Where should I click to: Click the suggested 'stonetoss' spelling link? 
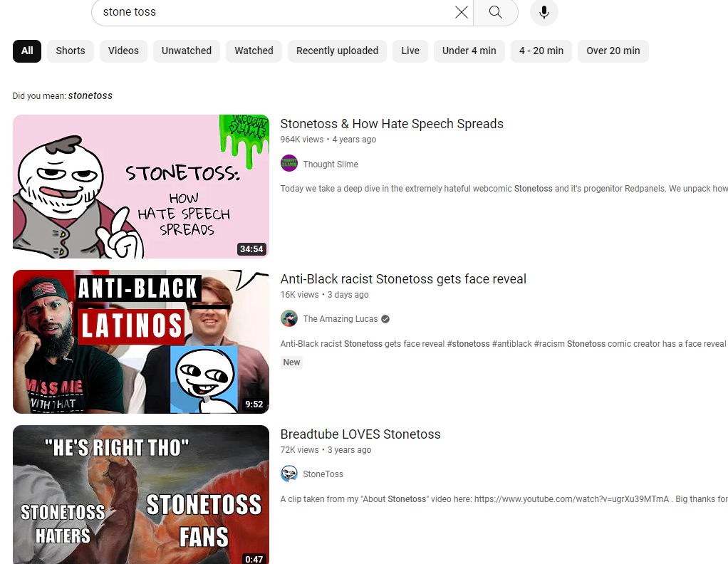coord(90,95)
